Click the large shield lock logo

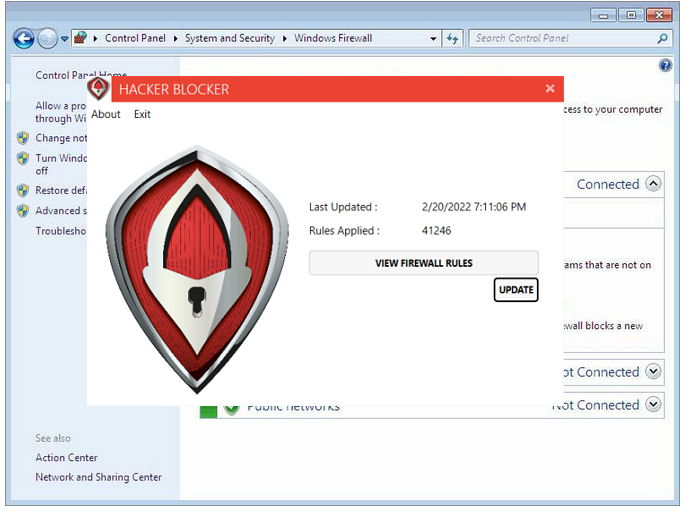(197, 269)
